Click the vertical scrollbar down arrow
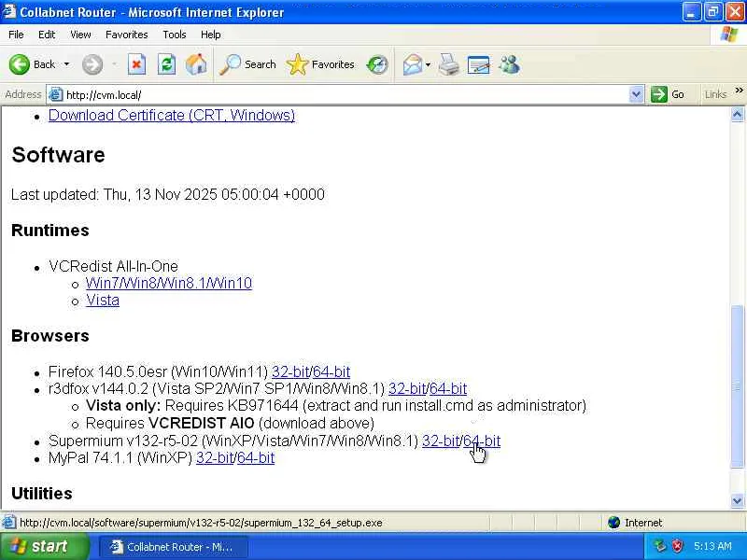747x560 pixels. [737, 501]
